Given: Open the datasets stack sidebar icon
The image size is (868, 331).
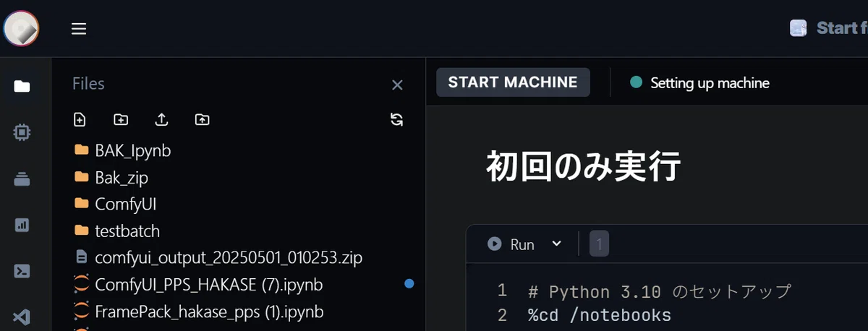Looking at the screenshot, I should [x=22, y=179].
